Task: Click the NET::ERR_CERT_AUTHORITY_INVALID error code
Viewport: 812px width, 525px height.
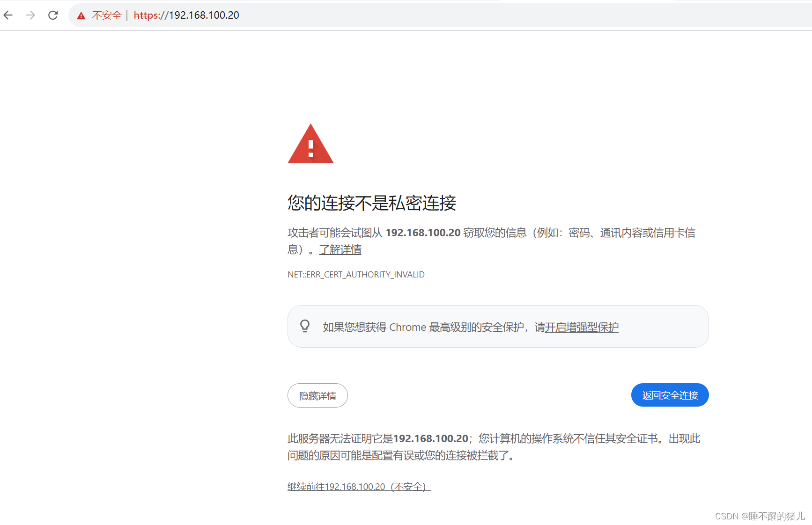Action: [356, 275]
